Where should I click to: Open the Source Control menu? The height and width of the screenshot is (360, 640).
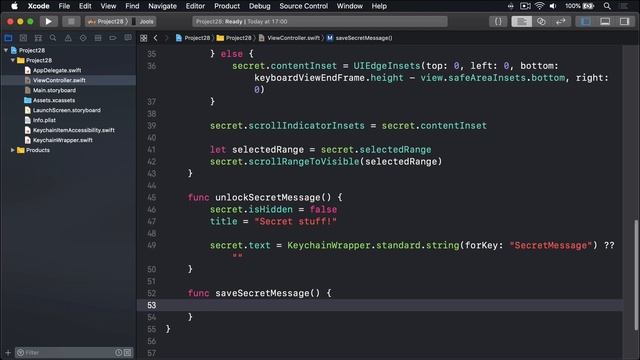(303, 6)
